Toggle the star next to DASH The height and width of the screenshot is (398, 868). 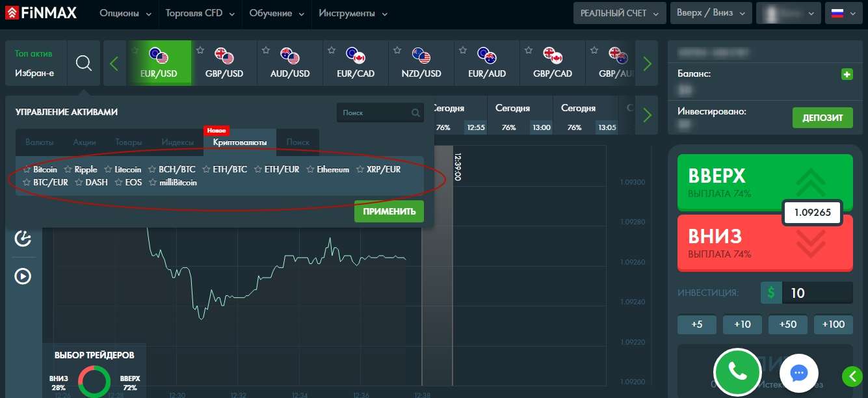[x=79, y=183]
